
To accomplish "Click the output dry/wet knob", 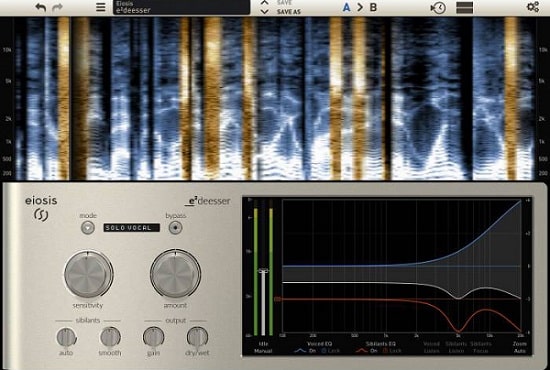I will [x=197, y=337].
